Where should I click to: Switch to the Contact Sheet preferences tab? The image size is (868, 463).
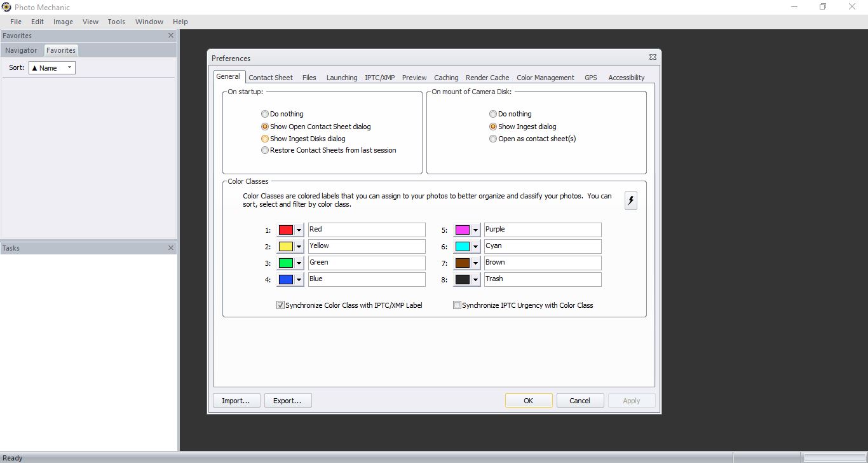coord(271,78)
